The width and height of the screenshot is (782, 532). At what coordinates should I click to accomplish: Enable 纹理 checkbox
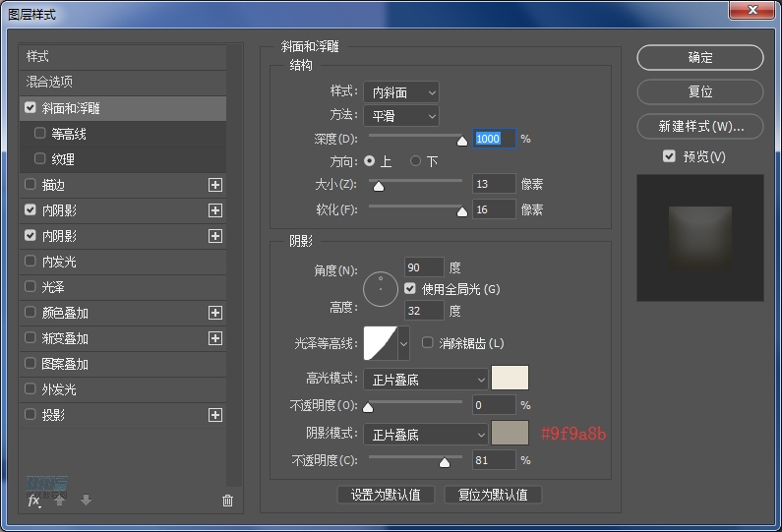coord(40,158)
